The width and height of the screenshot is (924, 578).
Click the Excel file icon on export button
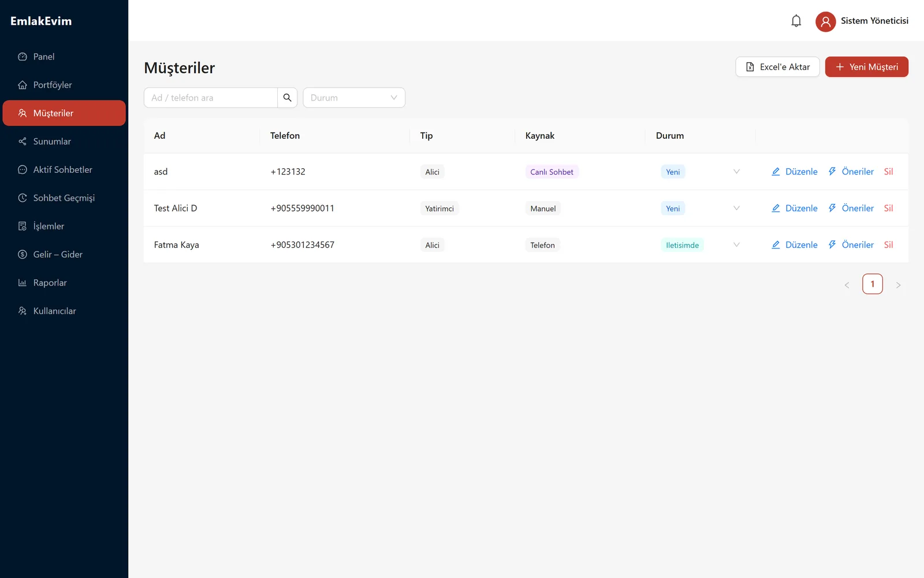tap(750, 67)
